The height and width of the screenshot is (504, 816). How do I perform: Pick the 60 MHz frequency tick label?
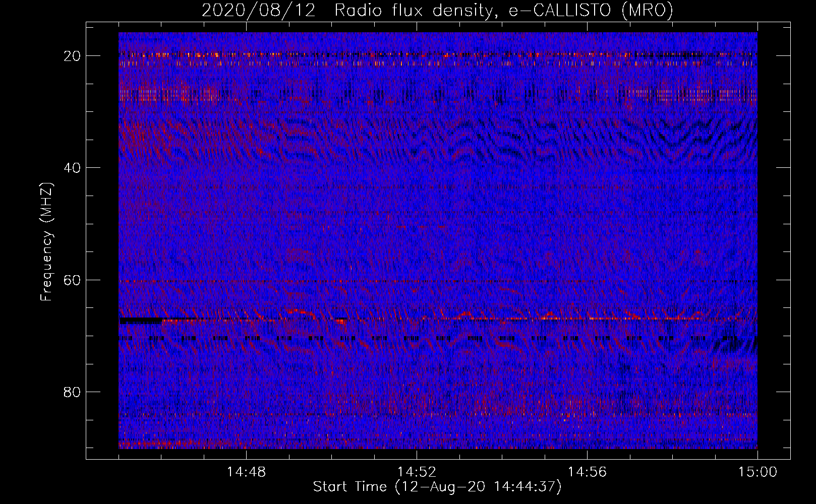click(x=73, y=280)
